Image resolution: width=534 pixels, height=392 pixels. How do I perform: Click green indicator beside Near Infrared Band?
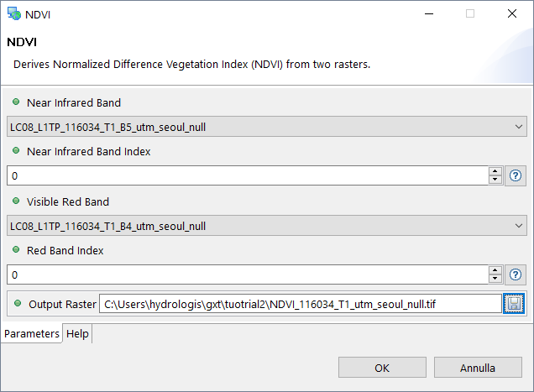(16, 102)
